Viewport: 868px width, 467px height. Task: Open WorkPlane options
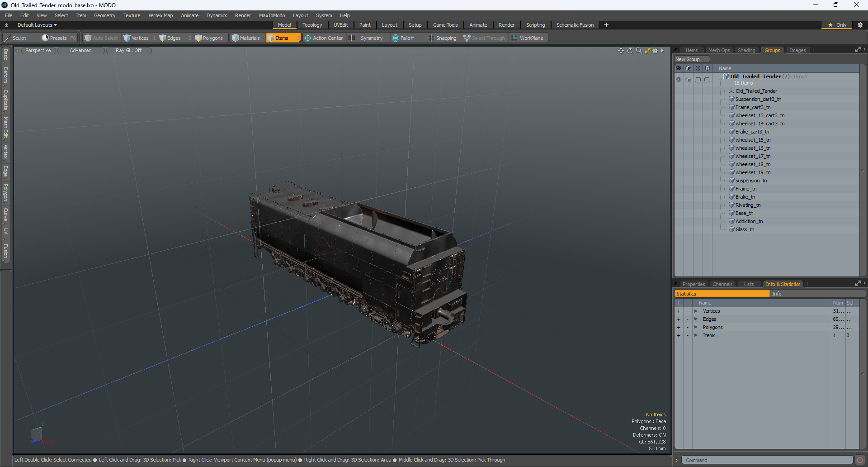(x=528, y=38)
